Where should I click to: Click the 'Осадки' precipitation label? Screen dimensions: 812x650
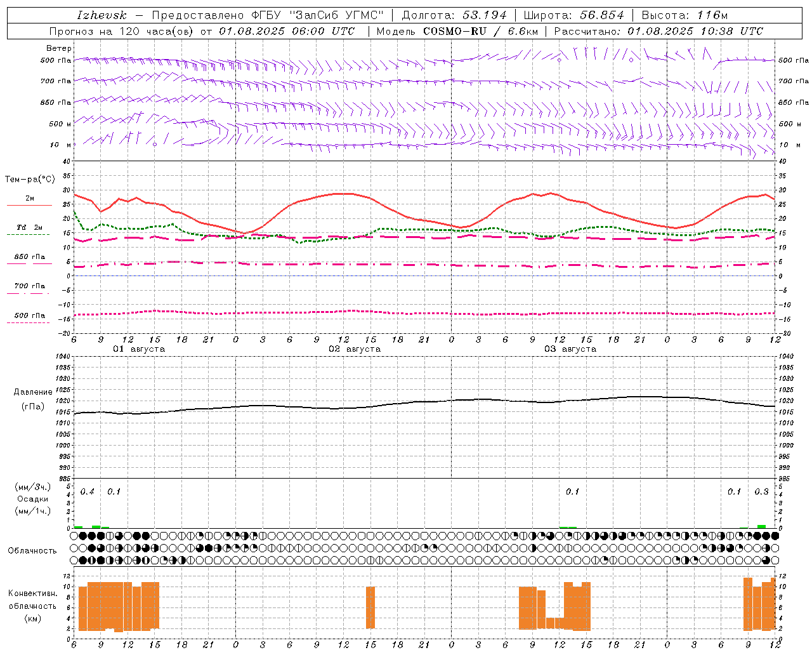click(33, 499)
